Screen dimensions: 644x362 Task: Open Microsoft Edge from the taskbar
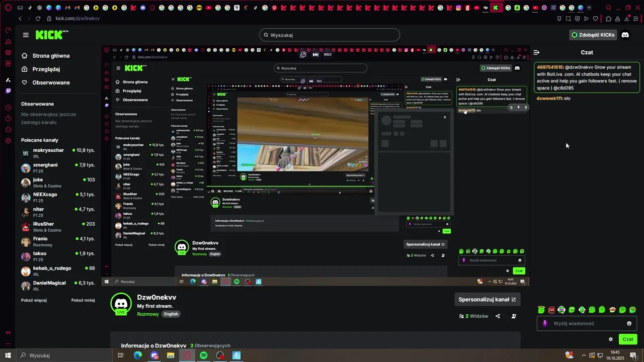(x=138, y=355)
